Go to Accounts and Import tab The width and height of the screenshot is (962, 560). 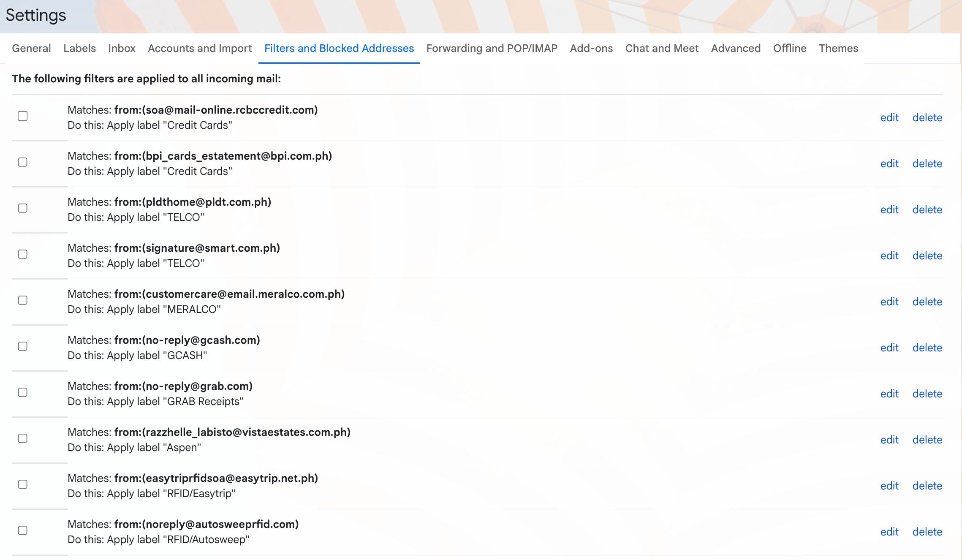[200, 48]
